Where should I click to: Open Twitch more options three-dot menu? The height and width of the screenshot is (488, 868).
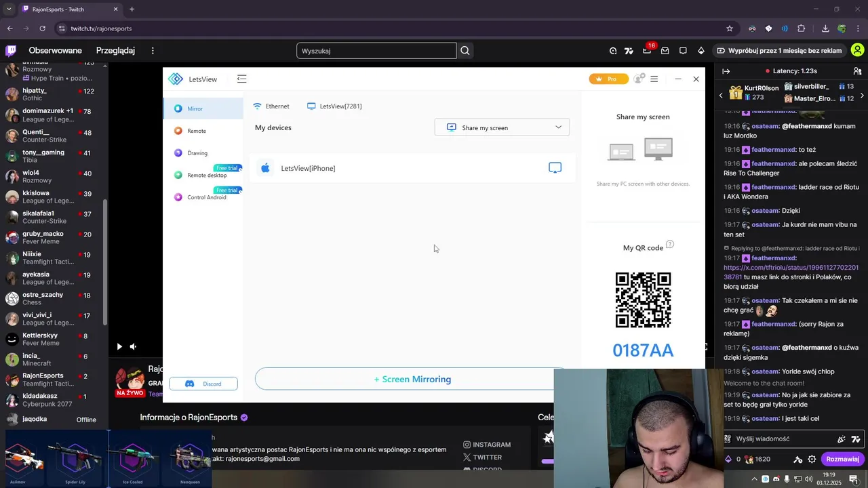153,50
